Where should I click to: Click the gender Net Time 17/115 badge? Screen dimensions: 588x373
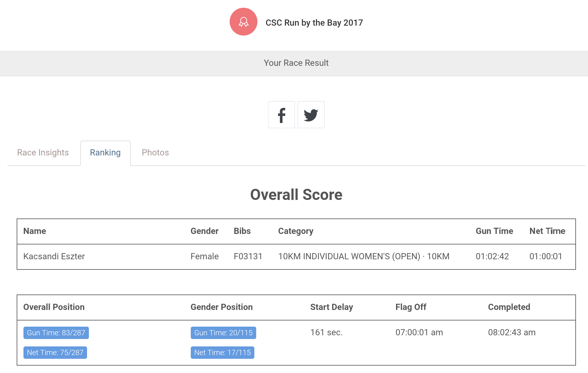pos(222,353)
